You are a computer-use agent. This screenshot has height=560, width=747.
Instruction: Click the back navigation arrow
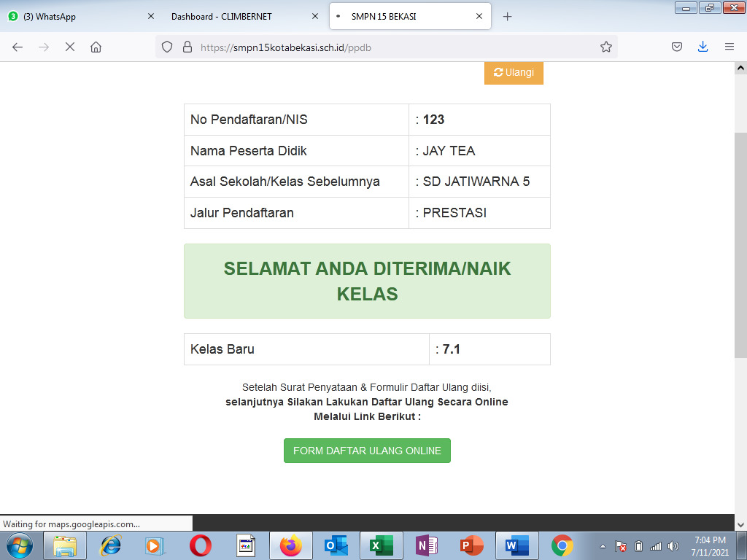click(18, 47)
